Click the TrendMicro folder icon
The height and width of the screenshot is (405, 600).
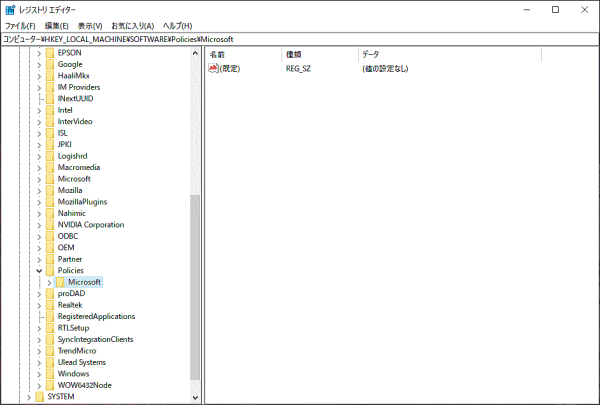tap(50, 351)
